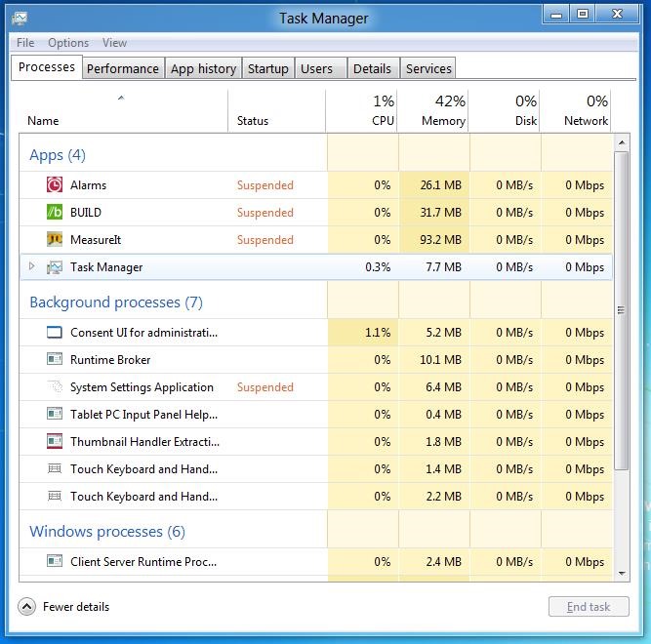
Task: Click the Background processes (7) heading
Action: (x=116, y=302)
